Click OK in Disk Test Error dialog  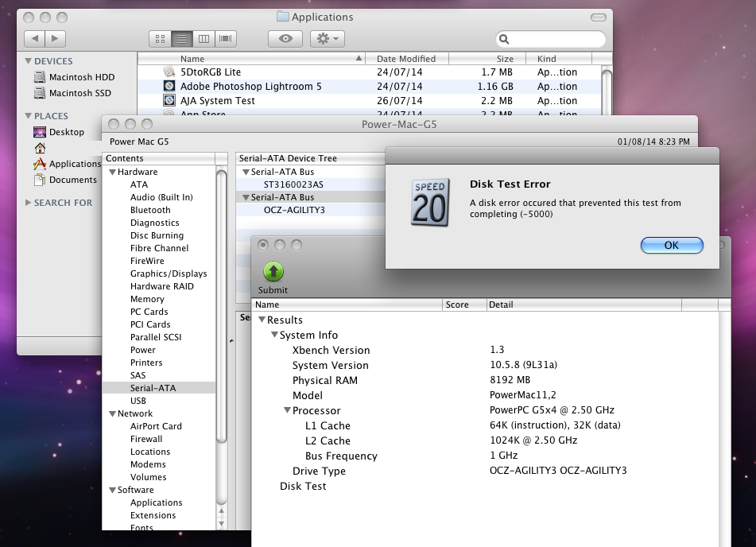click(672, 245)
